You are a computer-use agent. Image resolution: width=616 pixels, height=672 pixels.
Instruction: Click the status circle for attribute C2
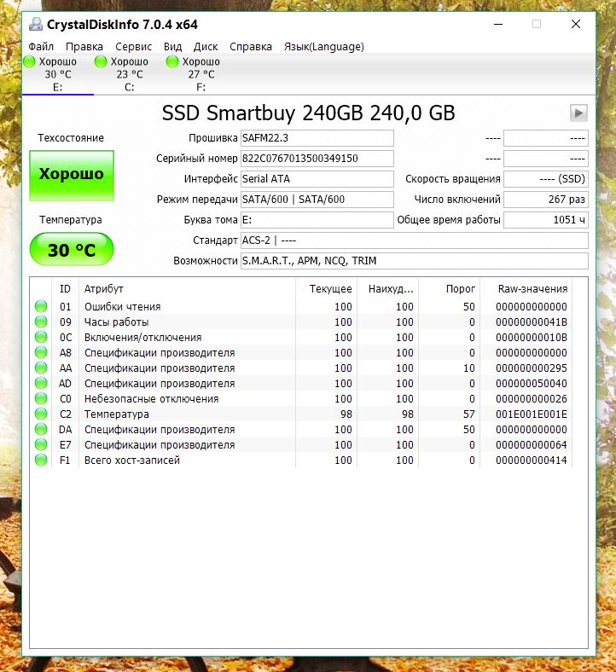pyautogui.click(x=41, y=414)
